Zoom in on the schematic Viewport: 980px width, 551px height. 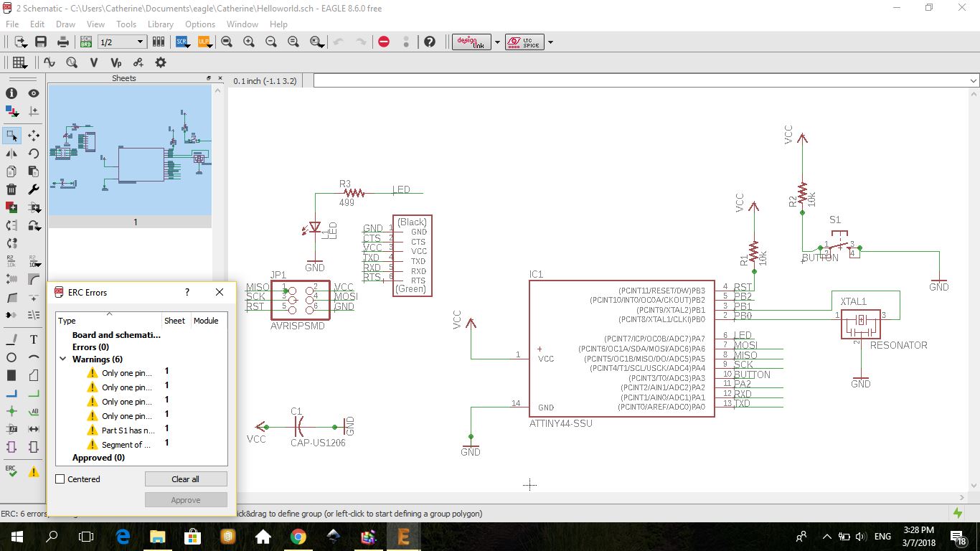249,42
